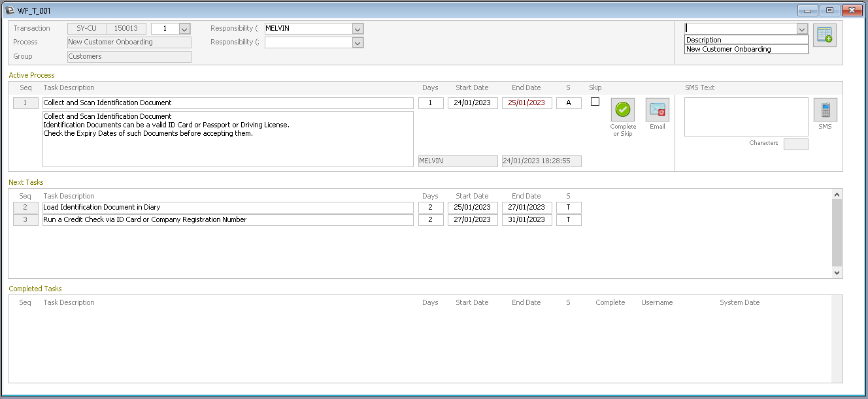Click the red end date 25/01/2023
Screen dimensions: 868x399
pos(527,103)
